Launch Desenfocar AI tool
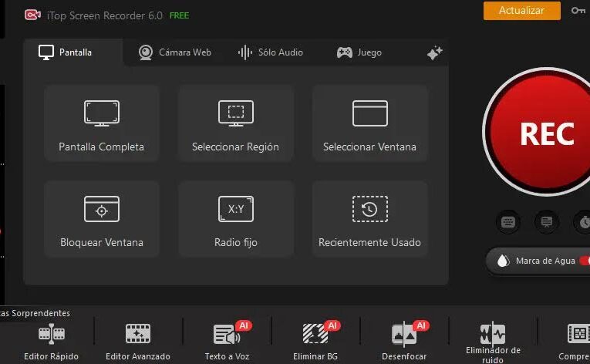 pos(404,341)
